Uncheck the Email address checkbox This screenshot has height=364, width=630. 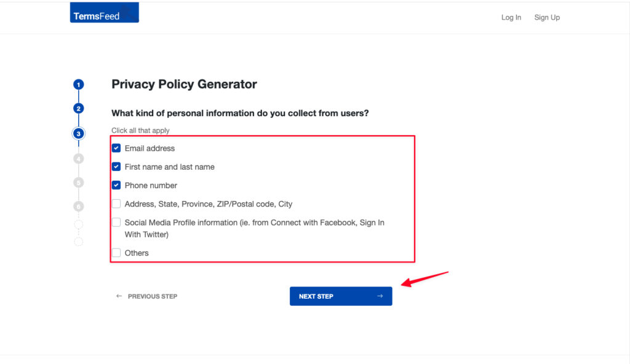[116, 148]
